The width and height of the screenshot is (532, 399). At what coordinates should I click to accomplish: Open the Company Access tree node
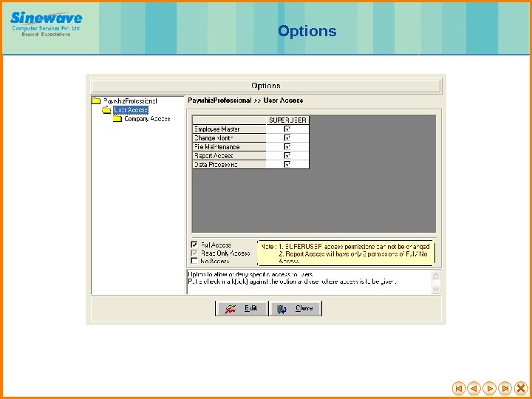[x=147, y=119]
